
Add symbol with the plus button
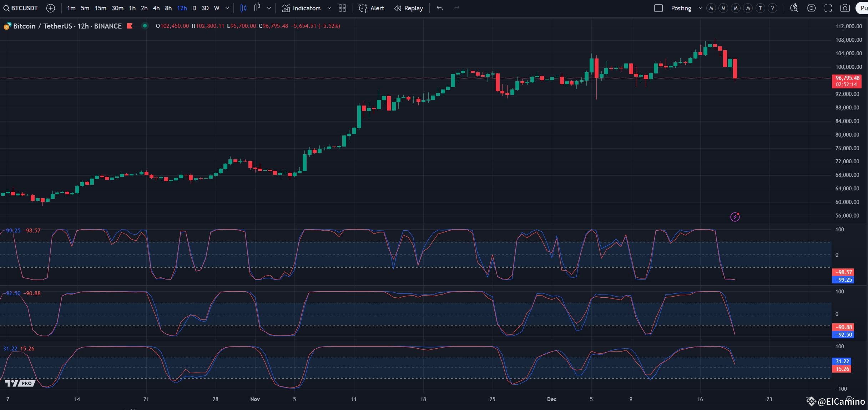click(51, 8)
